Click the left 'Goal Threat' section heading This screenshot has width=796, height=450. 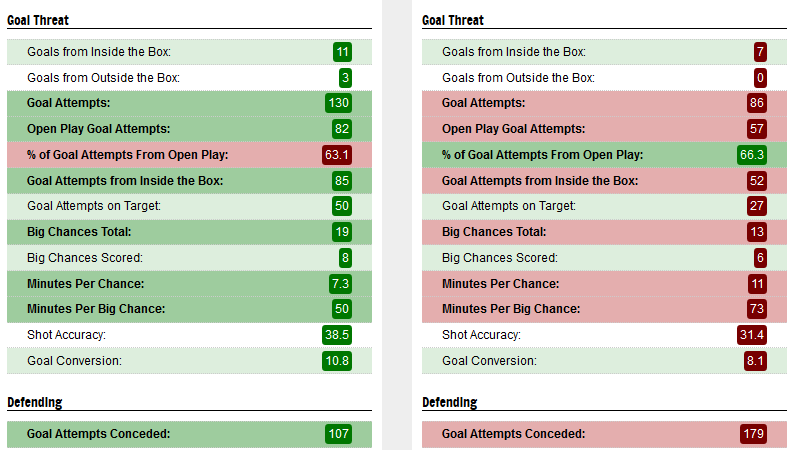[38, 20]
